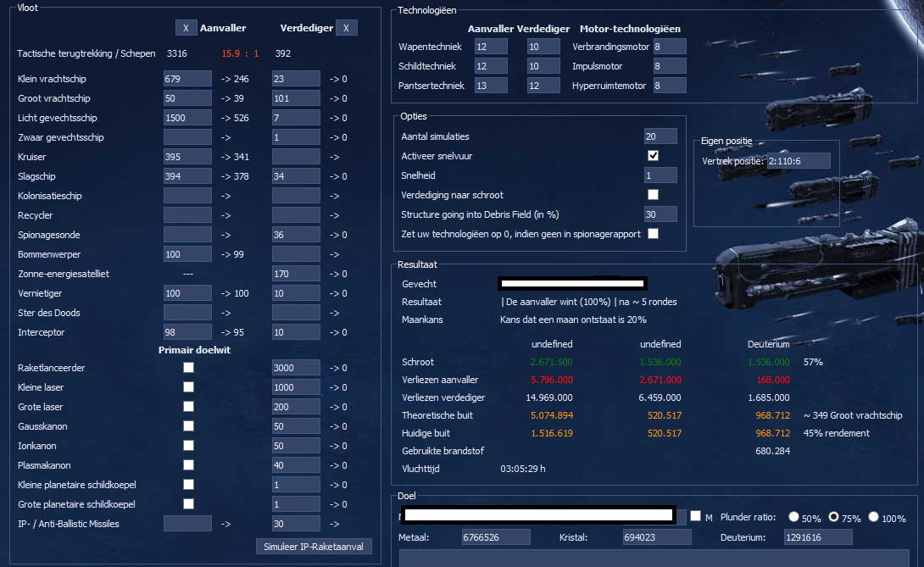Edit defender Anti-Ballistic Missiles count field
Screen dimensions: 924x567
[x=296, y=524]
